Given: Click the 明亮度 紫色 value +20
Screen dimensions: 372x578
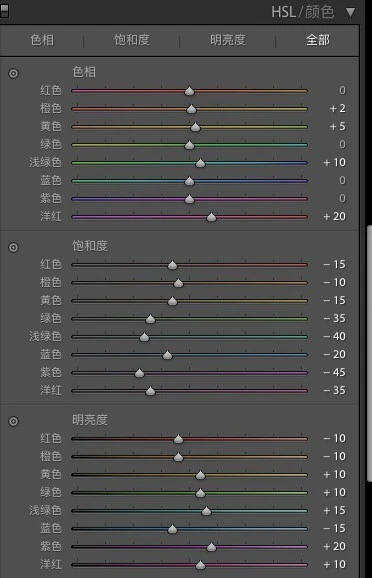Looking at the screenshot, I should coord(334,546).
